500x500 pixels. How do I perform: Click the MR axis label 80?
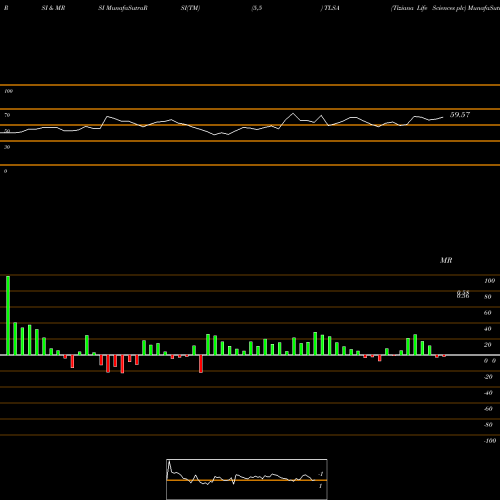pos(488,297)
